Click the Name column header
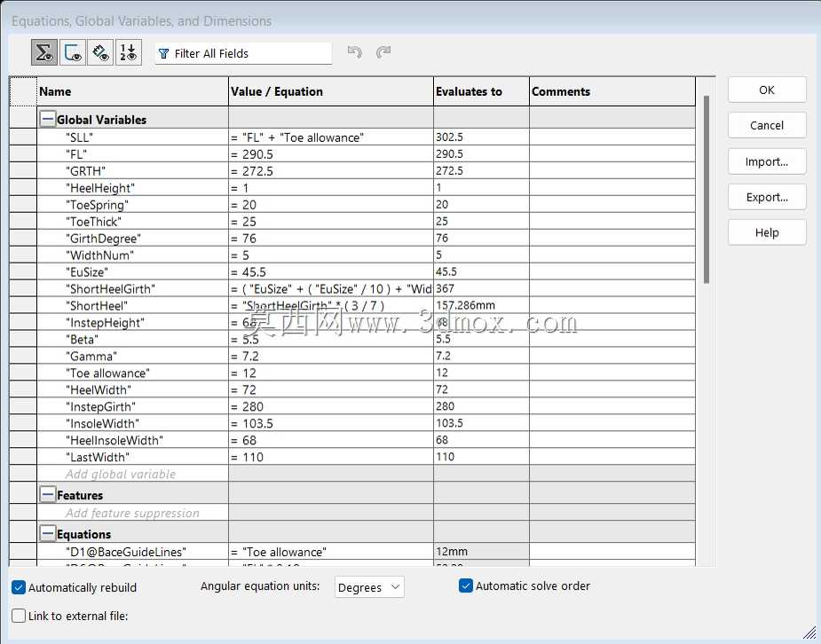Viewport: 821px width, 644px height. click(132, 91)
